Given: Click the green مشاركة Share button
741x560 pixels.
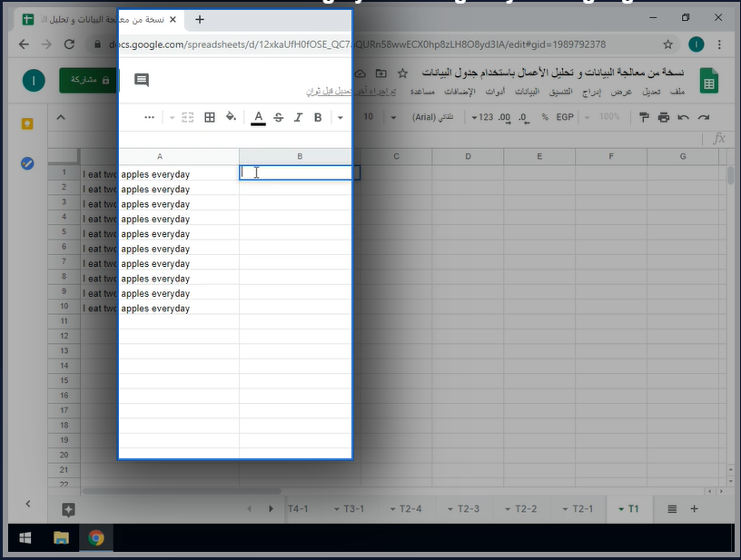Looking at the screenshot, I should pyautogui.click(x=90, y=80).
